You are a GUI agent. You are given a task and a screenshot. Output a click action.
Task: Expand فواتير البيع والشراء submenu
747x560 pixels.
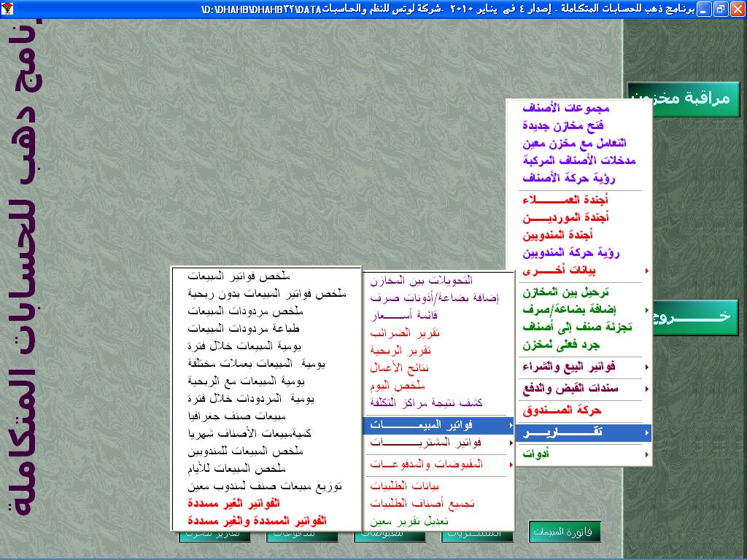click(x=576, y=366)
